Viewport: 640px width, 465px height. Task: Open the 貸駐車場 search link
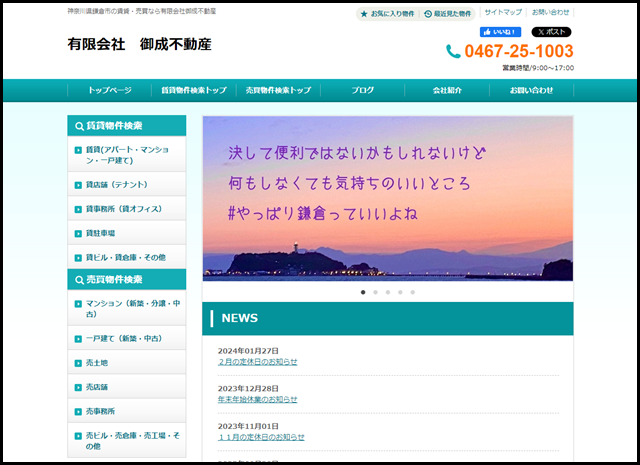pos(127,233)
